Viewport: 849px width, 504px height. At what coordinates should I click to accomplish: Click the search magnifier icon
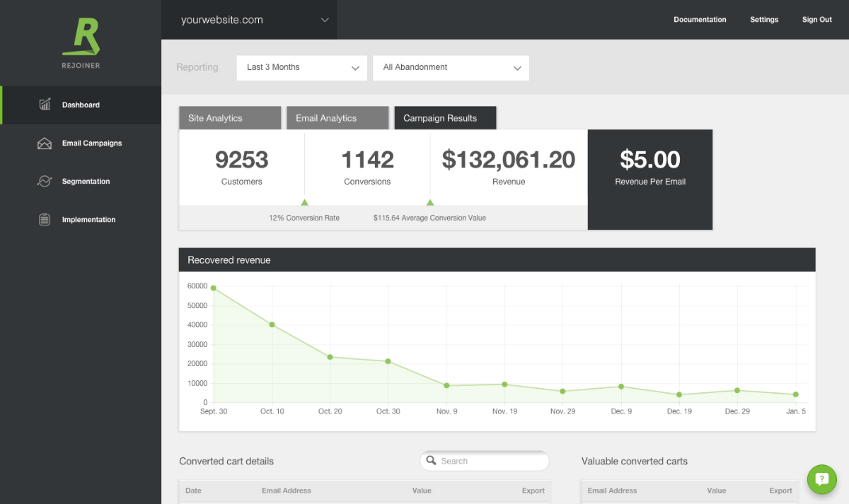[431, 461]
